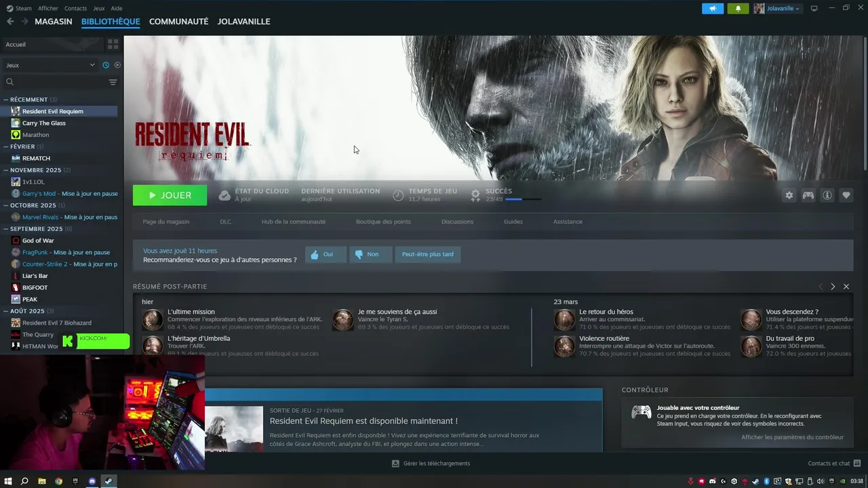Open Hub de la communauté link

tap(294, 222)
